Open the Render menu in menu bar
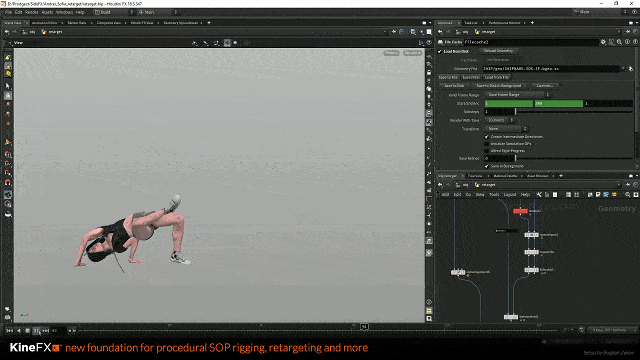The image size is (640, 360). [31, 12]
